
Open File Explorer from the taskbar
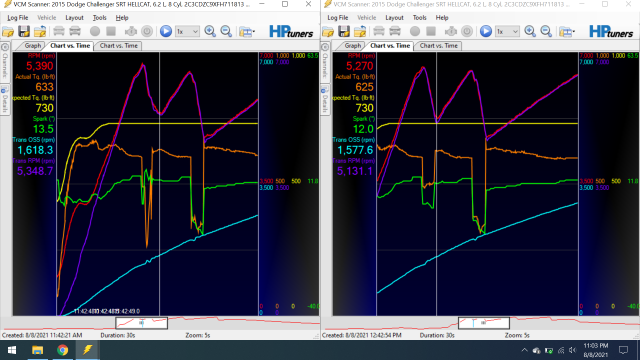click(x=38, y=350)
